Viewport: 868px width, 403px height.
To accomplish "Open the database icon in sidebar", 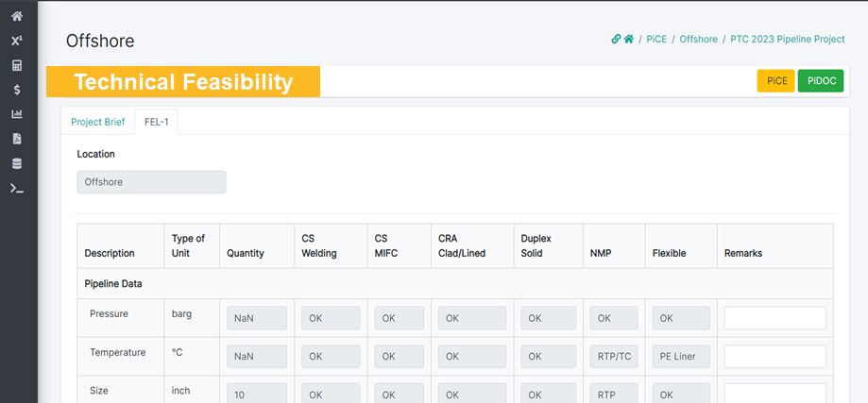I will [17, 163].
